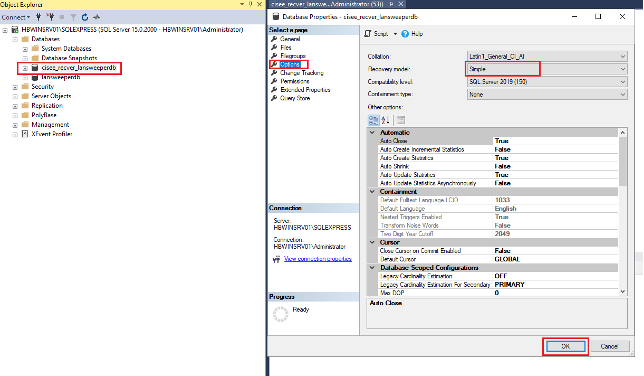
Task: Refresh Object Explorer with the refresh icon
Action: (x=85, y=17)
